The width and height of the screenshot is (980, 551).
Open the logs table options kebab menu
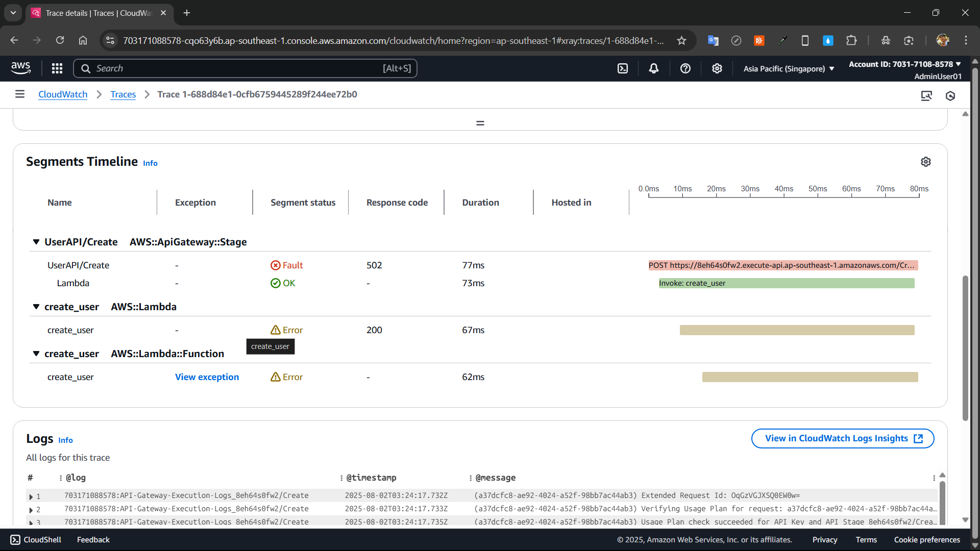[x=934, y=478]
